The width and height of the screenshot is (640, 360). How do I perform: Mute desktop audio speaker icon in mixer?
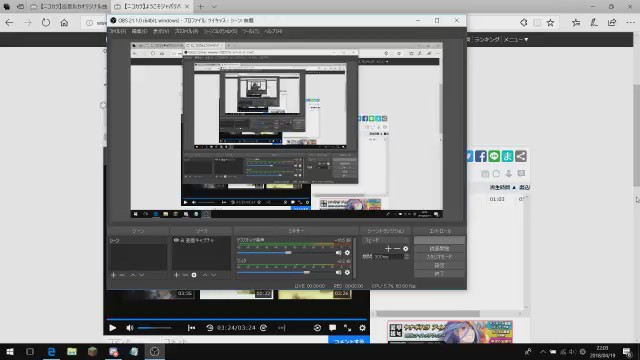coord(338,253)
